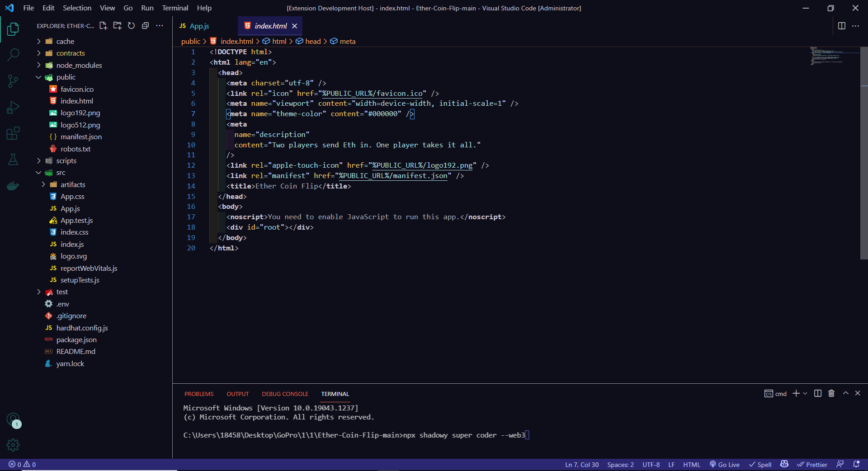
Task: Focus the terminal command line
Action: click(355, 435)
